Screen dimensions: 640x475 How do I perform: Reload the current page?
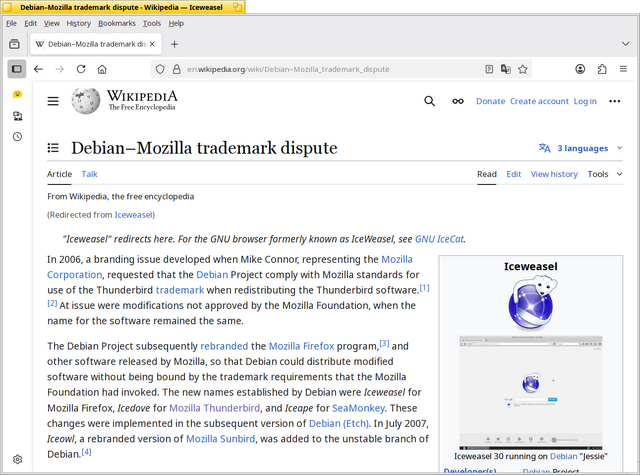pos(81,69)
